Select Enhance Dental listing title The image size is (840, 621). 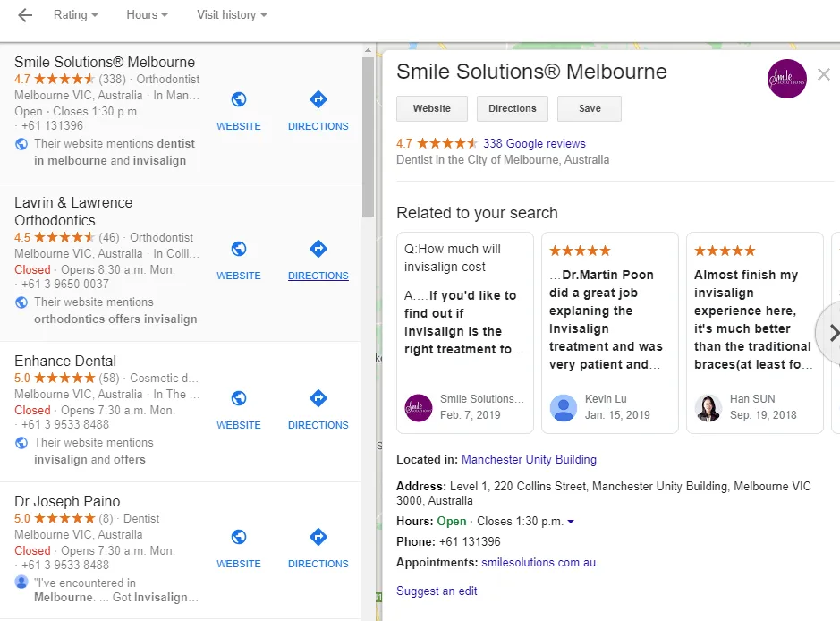click(x=65, y=362)
